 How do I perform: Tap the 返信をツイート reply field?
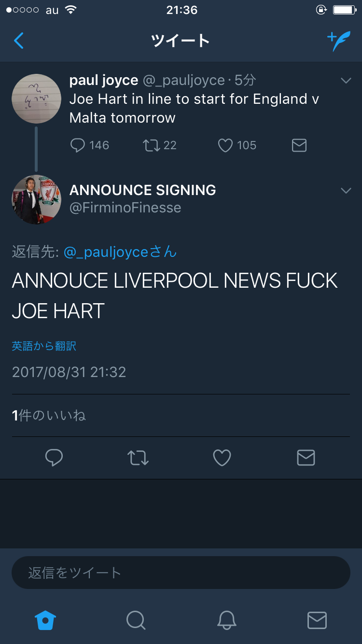tap(181, 573)
